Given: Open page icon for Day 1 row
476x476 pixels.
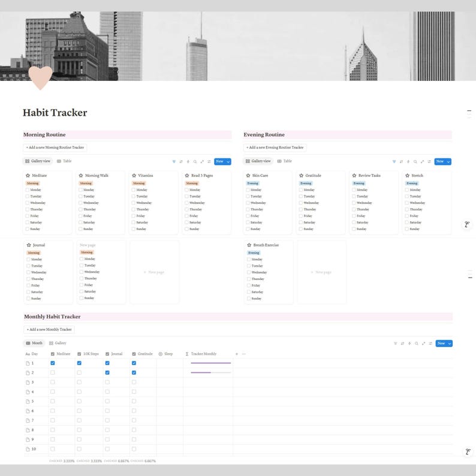Looking at the screenshot, I should tap(28, 363).
